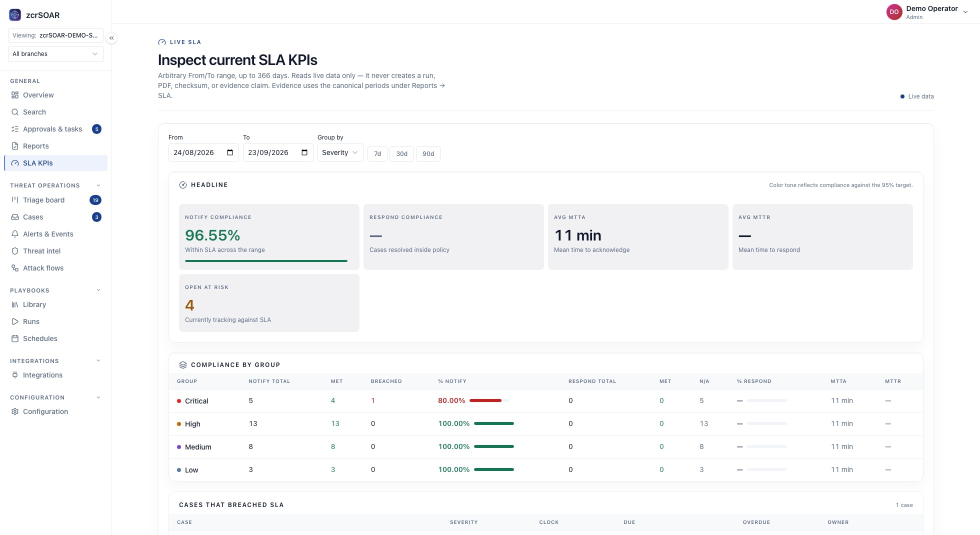Click the Approvals & tasks checklist icon
This screenshot has width=980, height=535.
tap(15, 129)
